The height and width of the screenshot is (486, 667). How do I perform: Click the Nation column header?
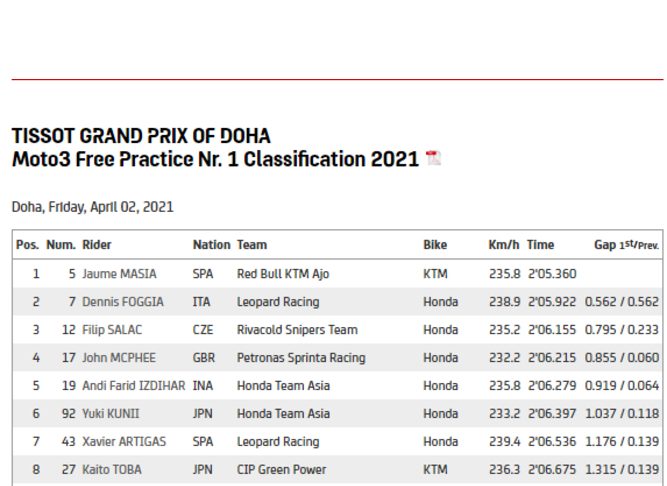(x=211, y=245)
